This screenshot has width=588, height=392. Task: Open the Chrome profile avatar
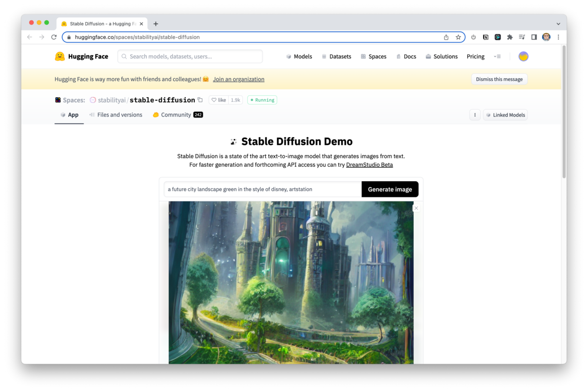click(546, 37)
